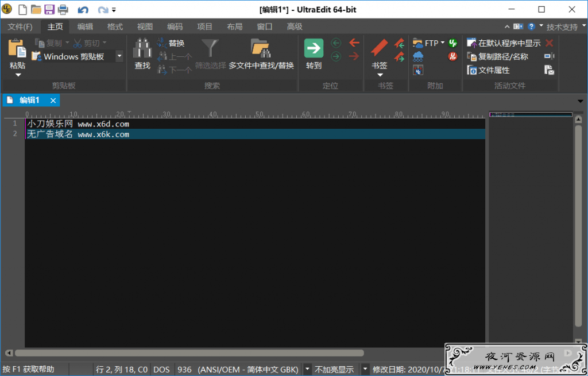Switch to the Edit (编辑) ribbon tab
588x376 pixels.
[85, 26]
